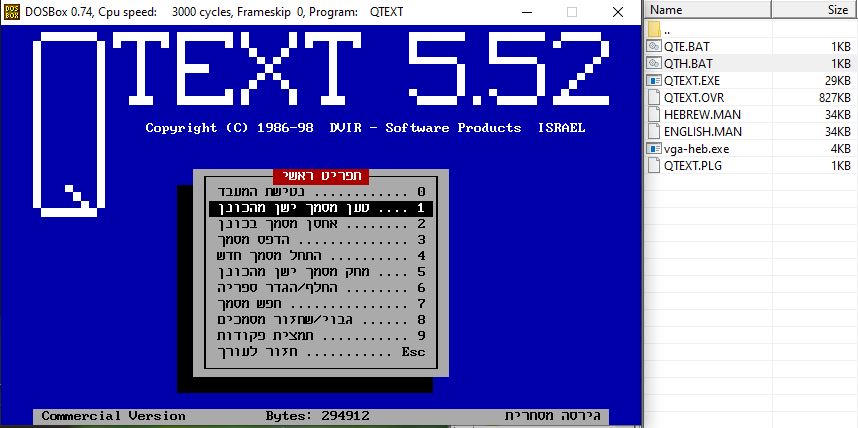858x428 pixels.
Task: Click the Commercial Version status text
Action: [x=113, y=416]
